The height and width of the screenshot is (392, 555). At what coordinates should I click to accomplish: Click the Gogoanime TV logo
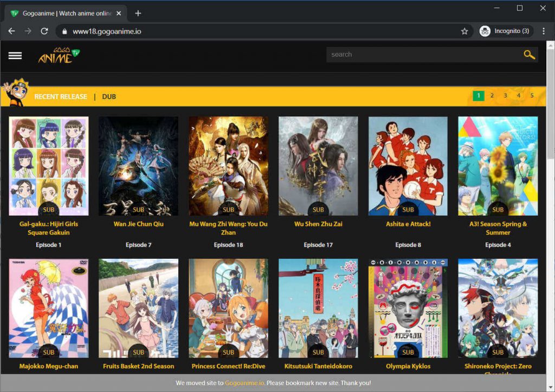click(59, 55)
